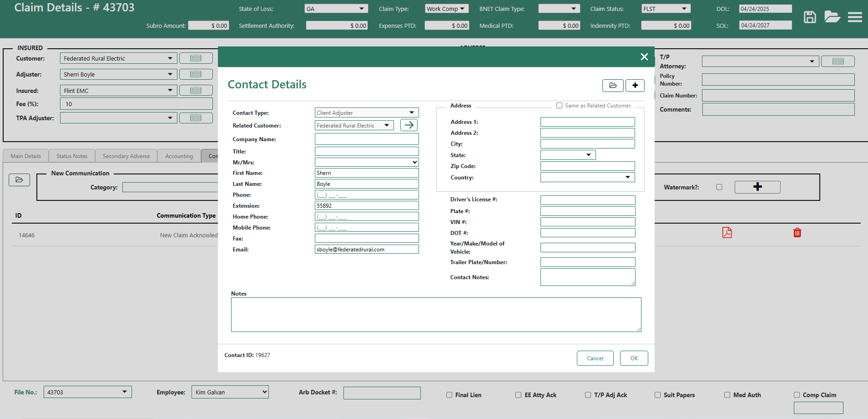Toggle the Final Lien checkbox

click(x=449, y=395)
